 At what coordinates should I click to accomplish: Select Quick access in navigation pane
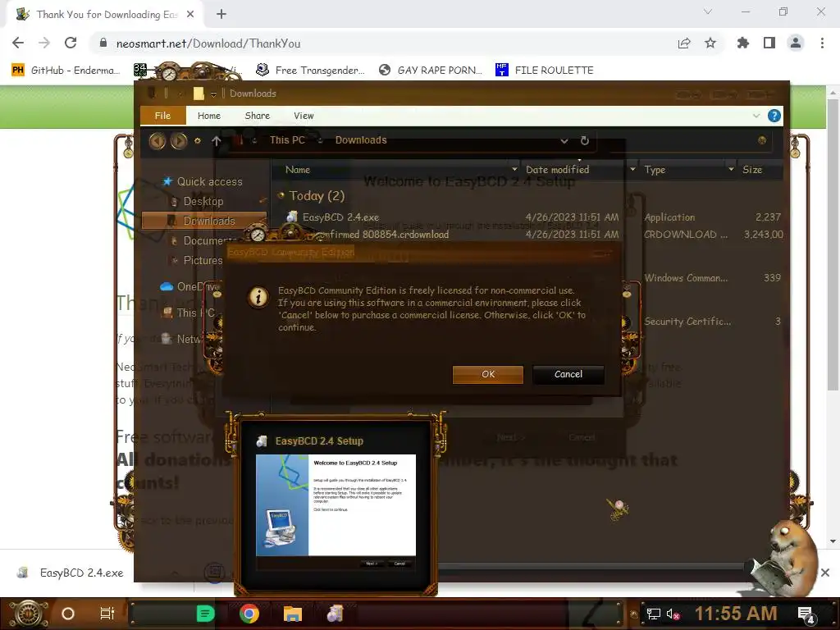[209, 181]
